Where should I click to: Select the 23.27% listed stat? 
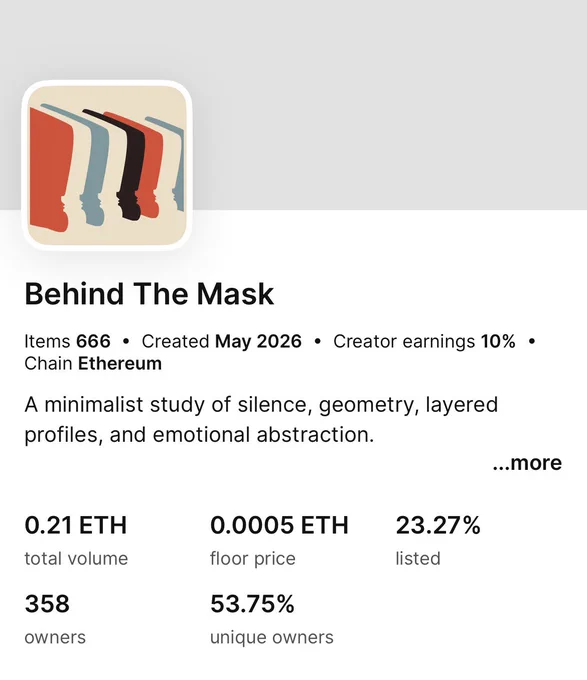[x=438, y=525]
